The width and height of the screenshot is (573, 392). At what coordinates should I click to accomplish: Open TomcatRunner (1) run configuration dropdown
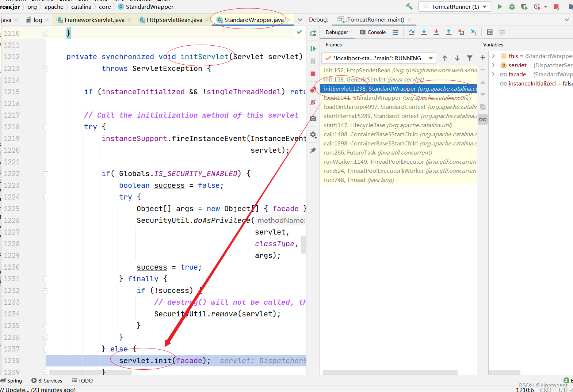pyautogui.click(x=455, y=7)
